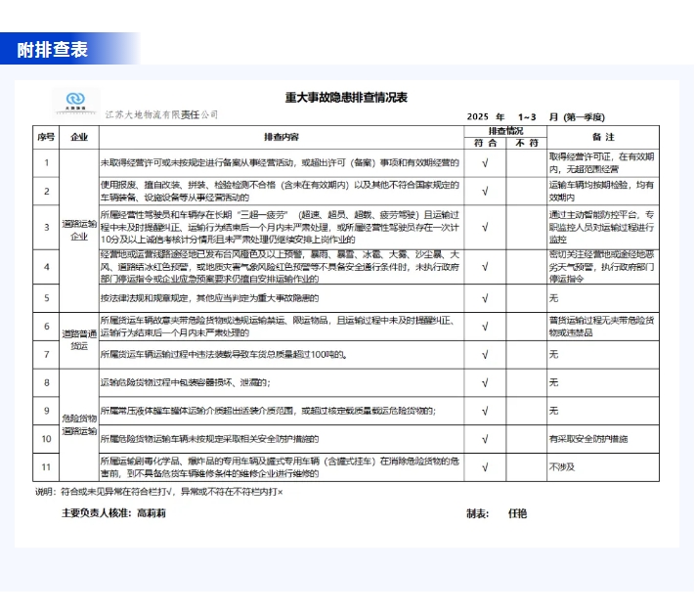This screenshot has width=696, height=616.
Task: Click row 3 content about '三超一疲劳'
Action: [280, 228]
